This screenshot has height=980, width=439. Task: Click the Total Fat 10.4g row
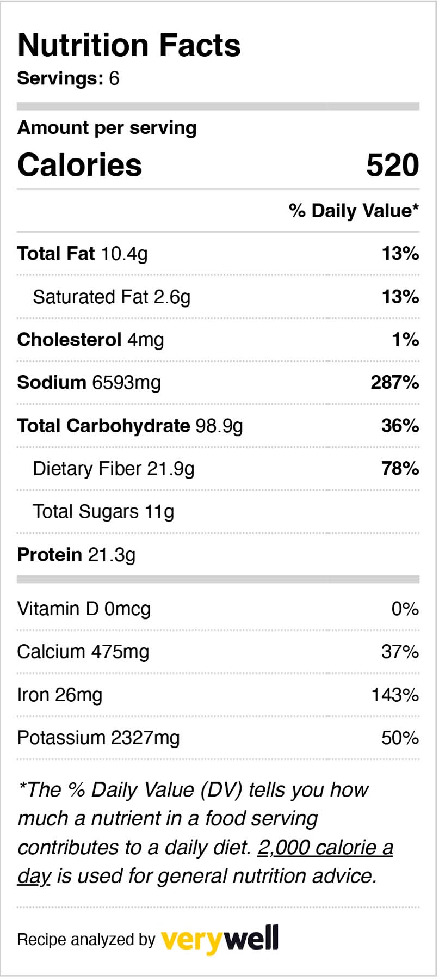coord(82,254)
